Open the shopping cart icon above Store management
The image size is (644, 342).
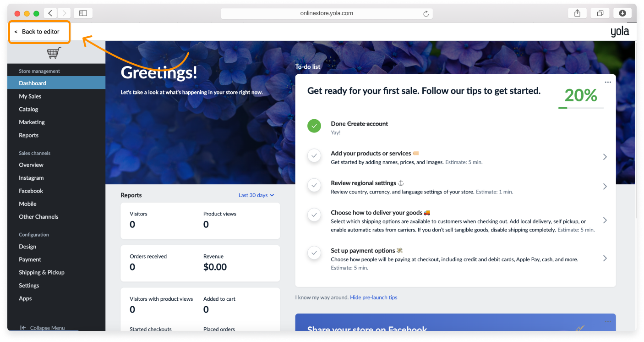coord(54,52)
